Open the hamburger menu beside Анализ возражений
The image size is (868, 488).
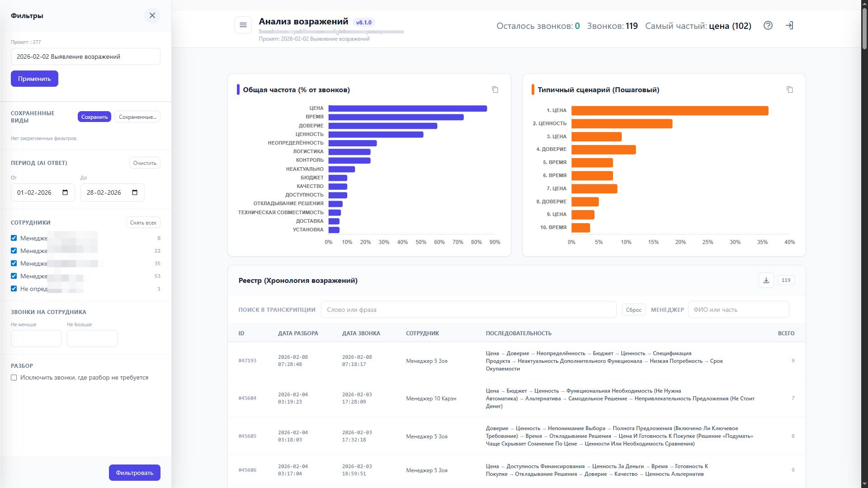click(x=243, y=25)
